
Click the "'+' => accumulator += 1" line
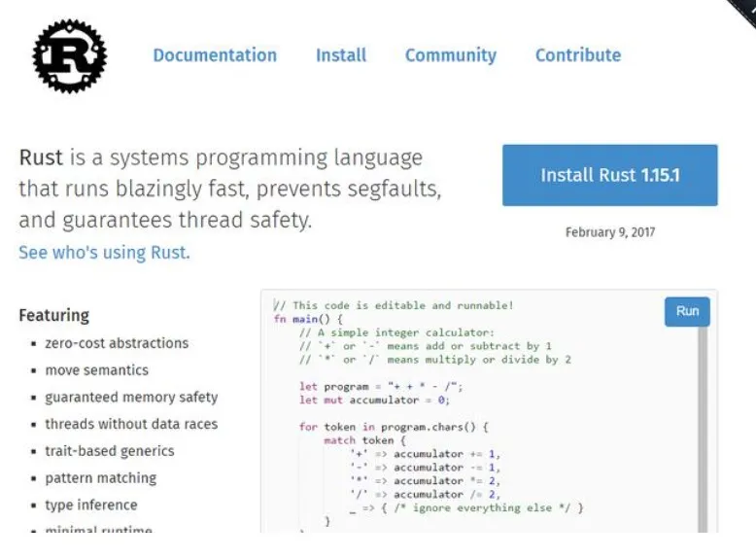point(426,454)
